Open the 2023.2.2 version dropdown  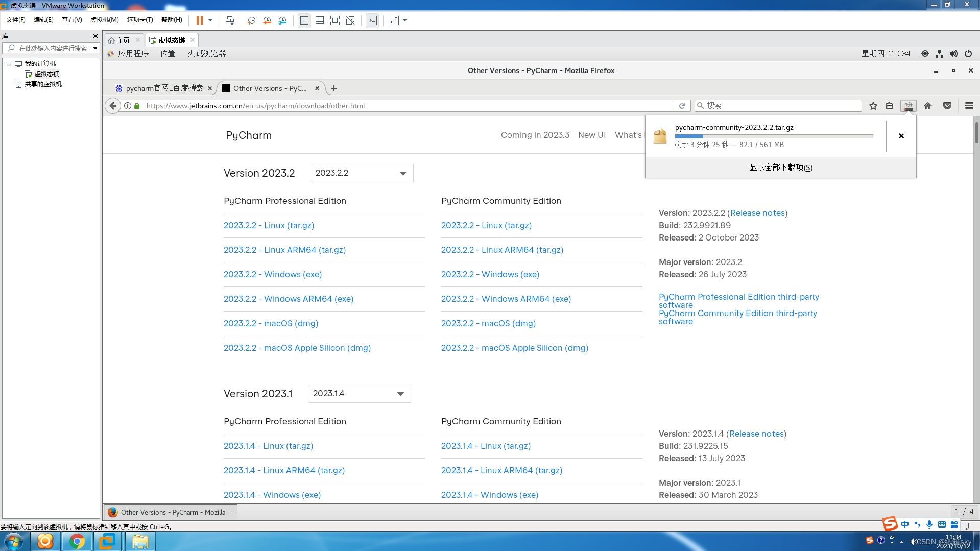coord(362,173)
